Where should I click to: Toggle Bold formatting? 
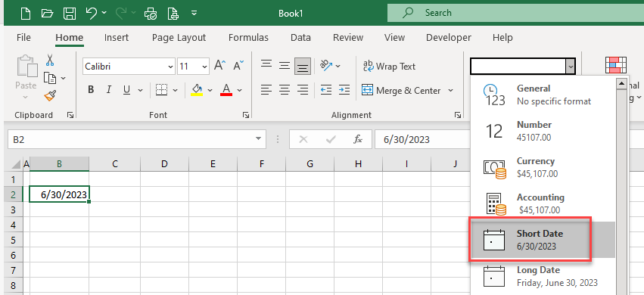tap(91, 90)
